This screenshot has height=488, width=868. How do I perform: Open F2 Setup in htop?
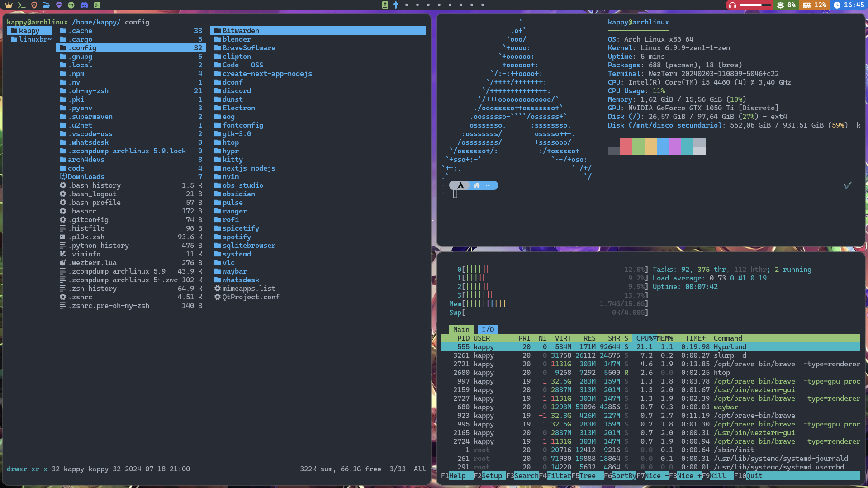489,476
